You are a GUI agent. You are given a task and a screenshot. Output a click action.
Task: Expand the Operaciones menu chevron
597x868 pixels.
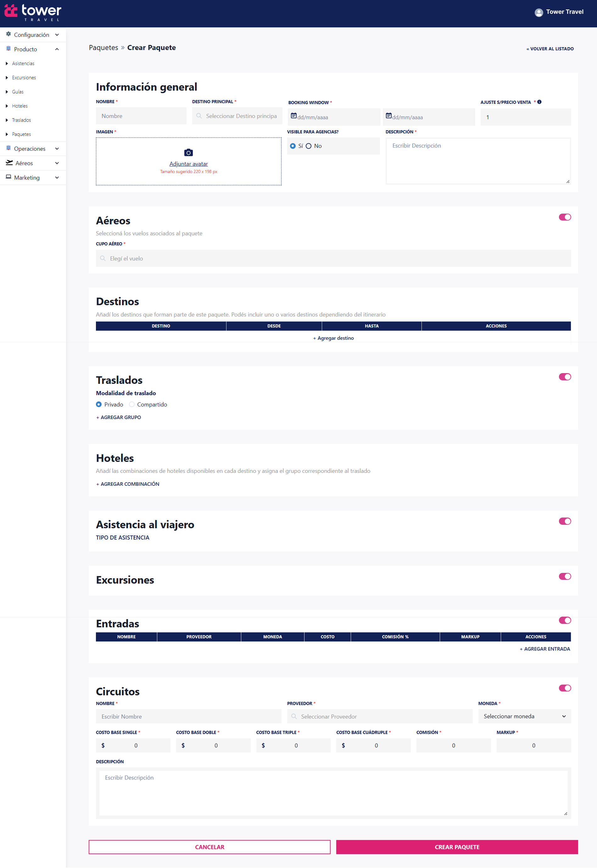[x=57, y=149]
